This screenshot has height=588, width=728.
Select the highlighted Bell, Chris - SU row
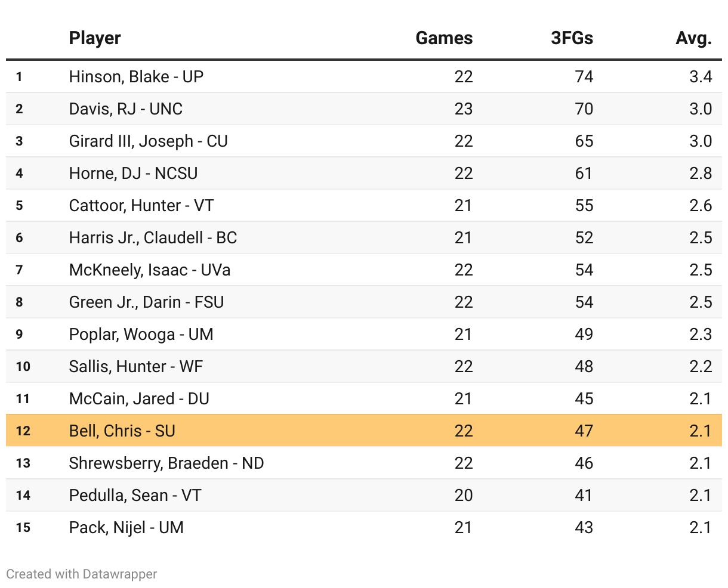tap(363, 431)
